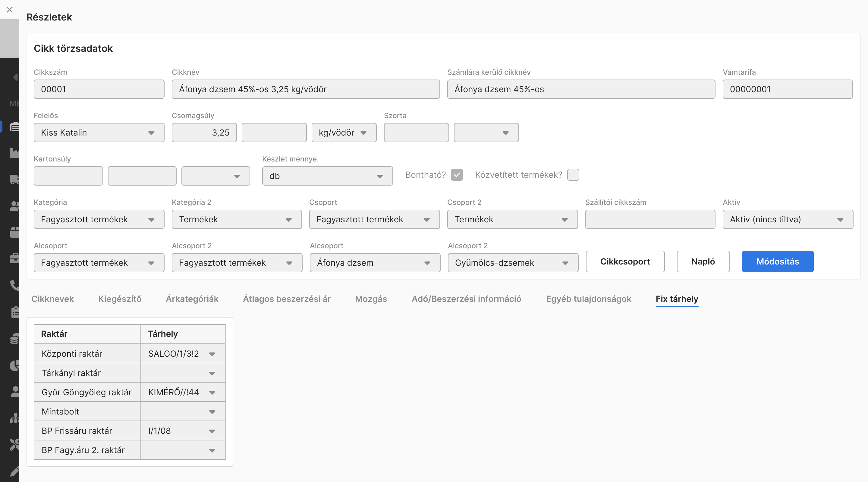Close the Részletek panel with the X icon
The image size is (868, 482).
click(9, 9)
